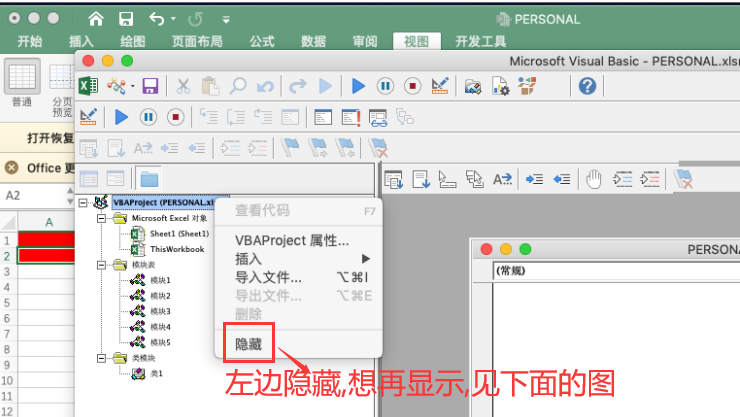This screenshot has height=417, width=740.
Task: Choose VBAProject 属性... from context menu
Action: coord(298,241)
